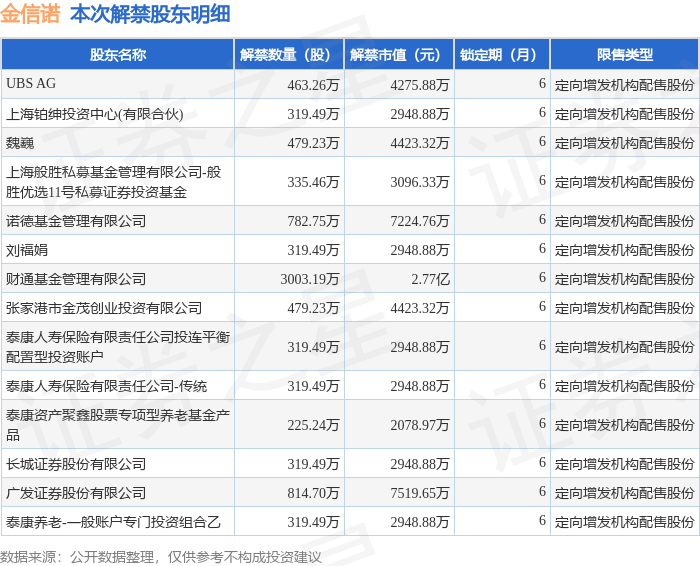Click the 数据来源 disclaimer footer text
700x566 pixels.
click(x=161, y=556)
